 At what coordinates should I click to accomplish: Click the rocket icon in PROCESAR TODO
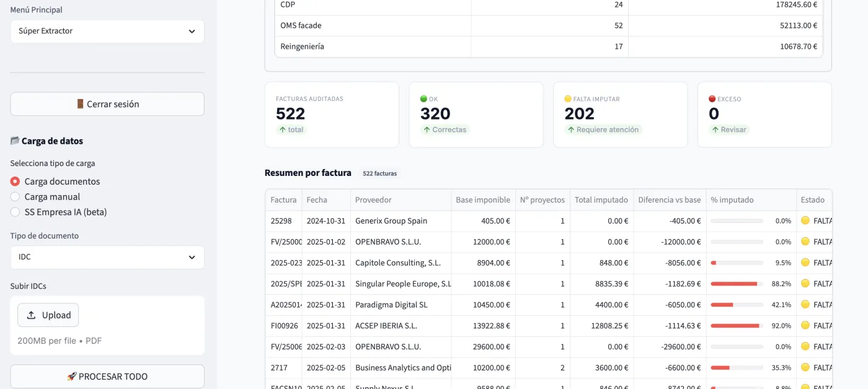71,376
